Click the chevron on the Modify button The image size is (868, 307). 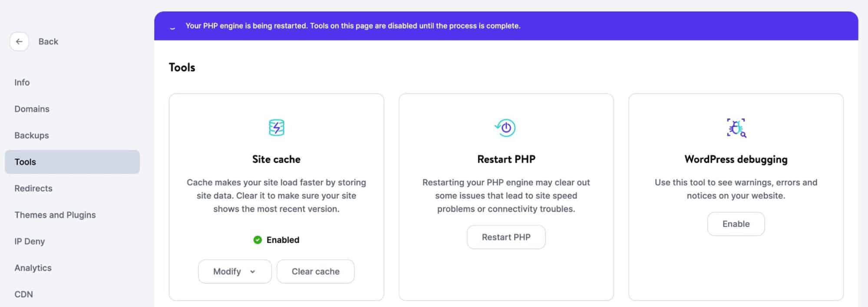[253, 271]
